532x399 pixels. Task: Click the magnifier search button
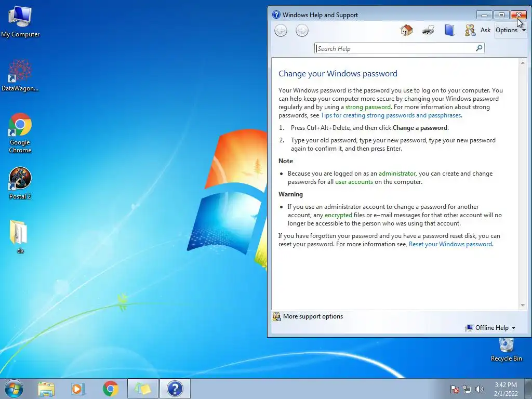pyautogui.click(x=480, y=48)
